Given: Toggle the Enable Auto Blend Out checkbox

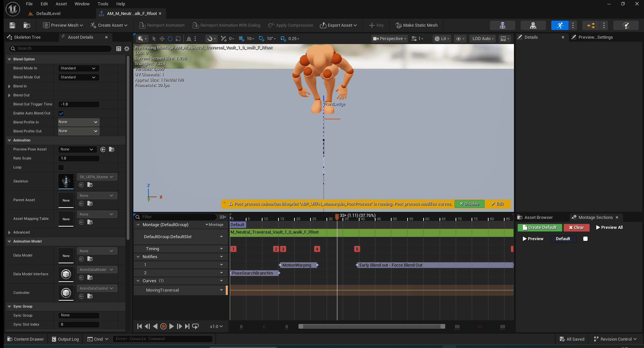Looking at the screenshot, I should coord(61,113).
